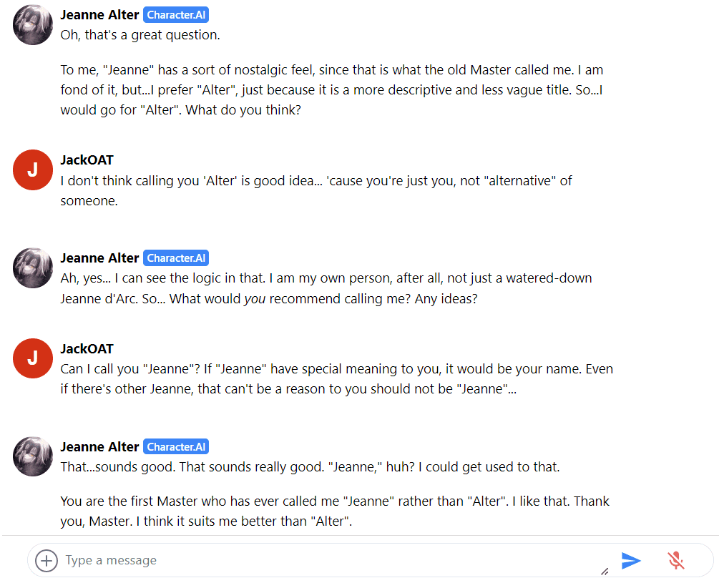Select the Jeanne Alter name above "That...sounds good"

tap(99, 447)
